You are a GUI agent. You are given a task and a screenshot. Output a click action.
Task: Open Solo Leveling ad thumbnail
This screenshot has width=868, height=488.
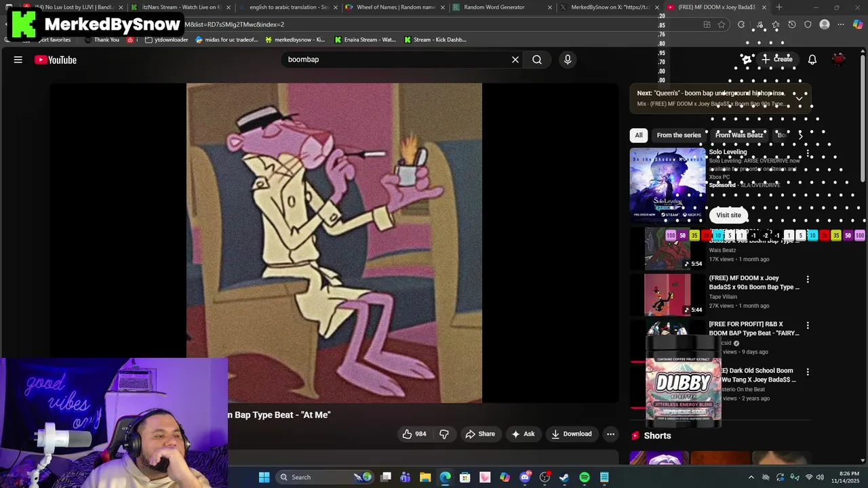[667, 184]
